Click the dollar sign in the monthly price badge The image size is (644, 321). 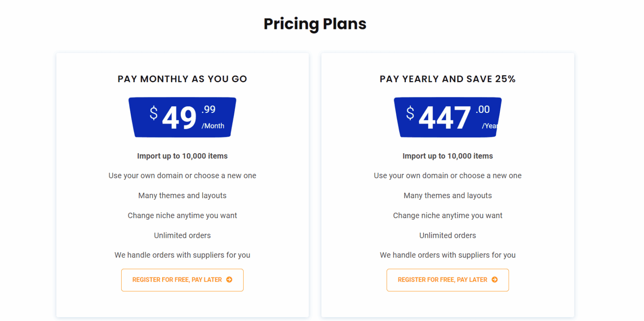154,113
